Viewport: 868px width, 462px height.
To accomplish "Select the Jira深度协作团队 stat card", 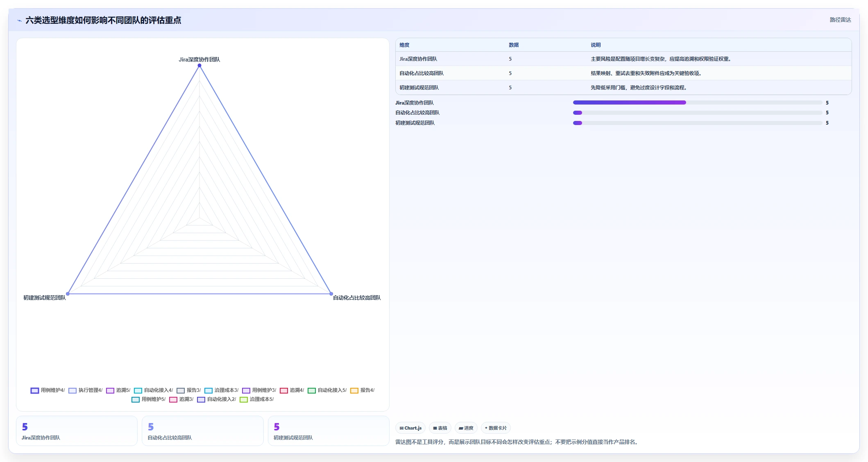I will (x=77, y=431).
